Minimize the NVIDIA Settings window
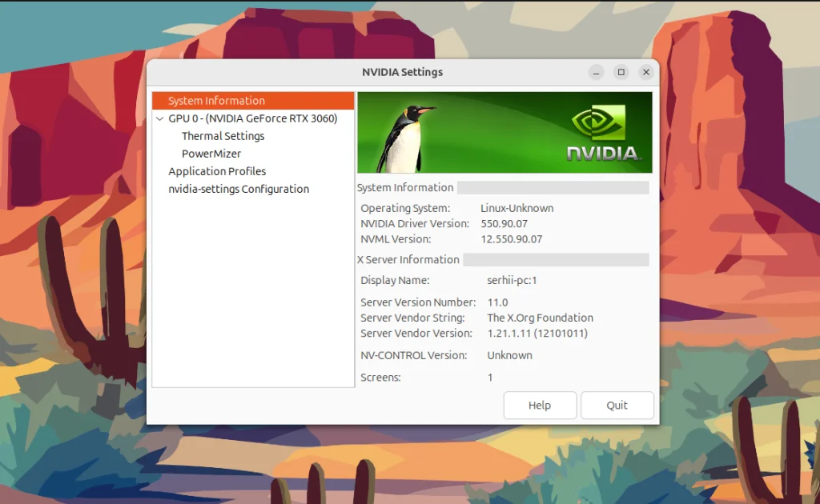 coord(596,72)
